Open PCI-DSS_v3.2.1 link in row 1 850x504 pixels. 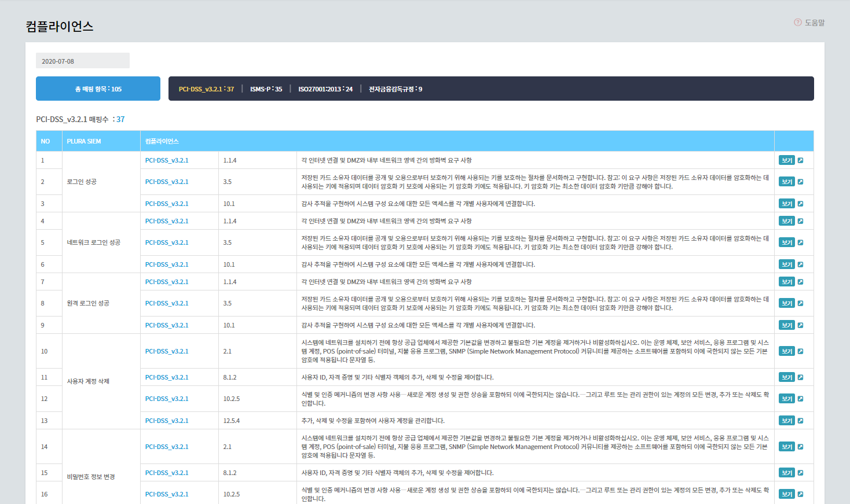coord(167,160)
